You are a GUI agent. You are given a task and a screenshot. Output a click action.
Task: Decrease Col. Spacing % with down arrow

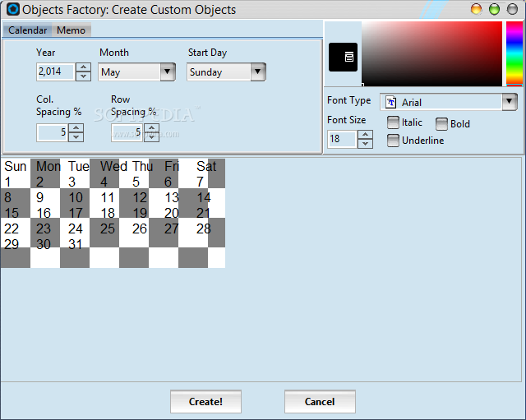pos(76,137)
